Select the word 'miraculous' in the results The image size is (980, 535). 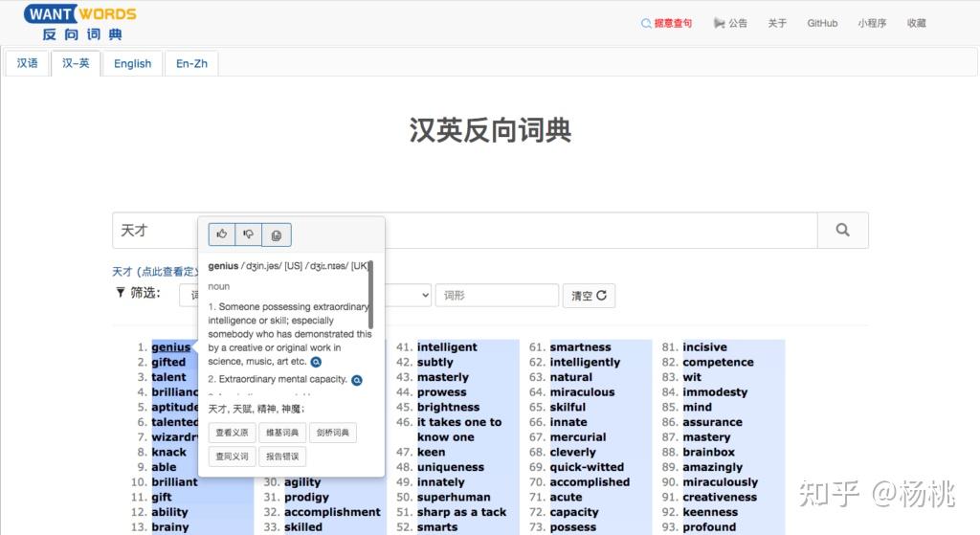point(582,391)
